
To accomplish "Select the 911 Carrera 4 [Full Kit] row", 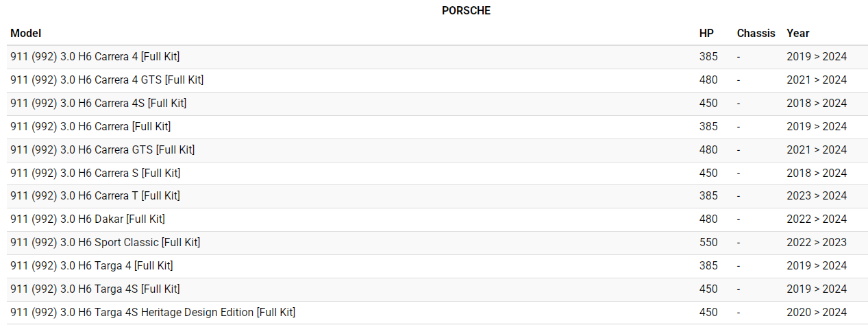I will (x=95, y=56).
